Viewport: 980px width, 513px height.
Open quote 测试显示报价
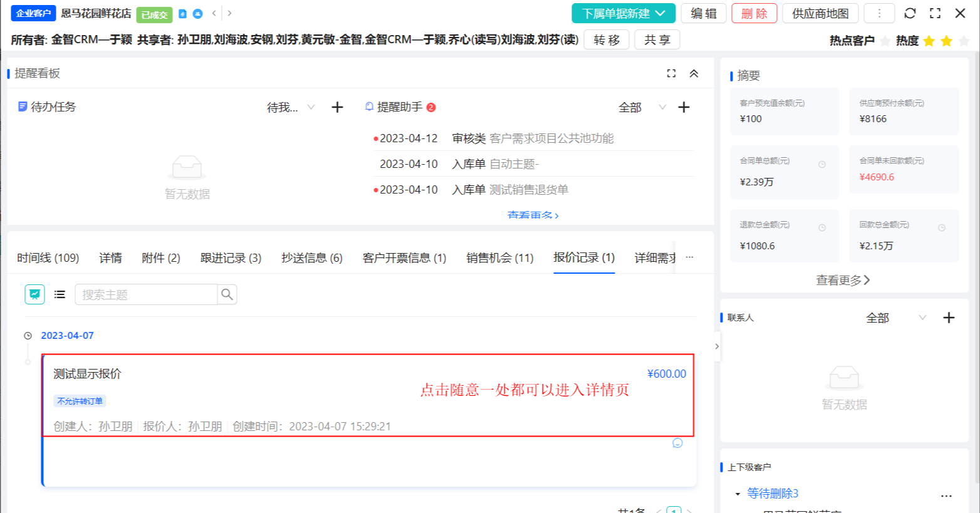tap(87, 374)
